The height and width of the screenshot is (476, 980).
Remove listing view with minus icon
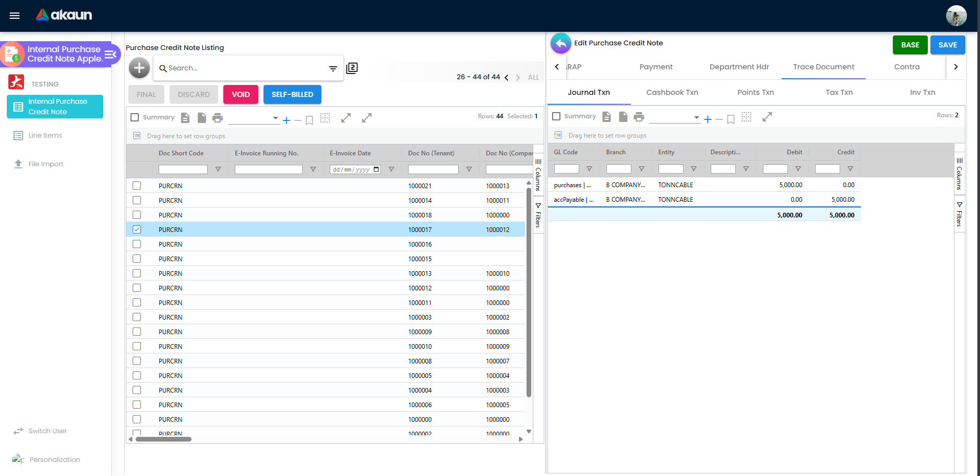pos(298,120)
